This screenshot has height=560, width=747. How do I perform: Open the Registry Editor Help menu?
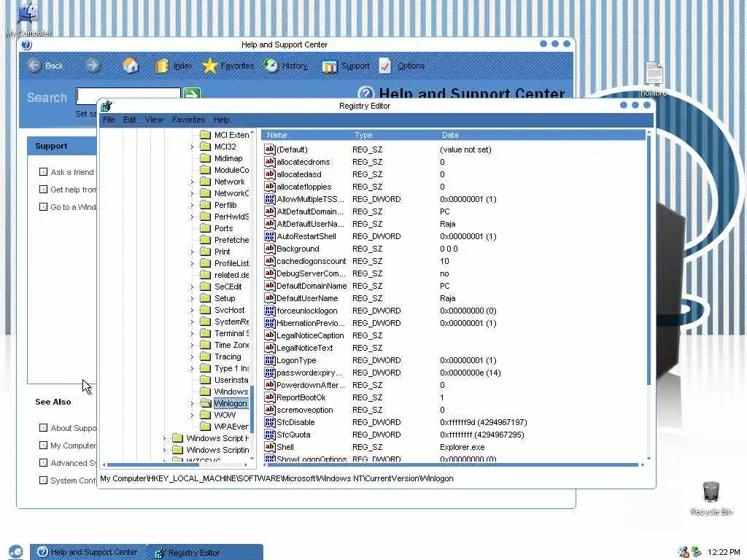tap(222, 120)
